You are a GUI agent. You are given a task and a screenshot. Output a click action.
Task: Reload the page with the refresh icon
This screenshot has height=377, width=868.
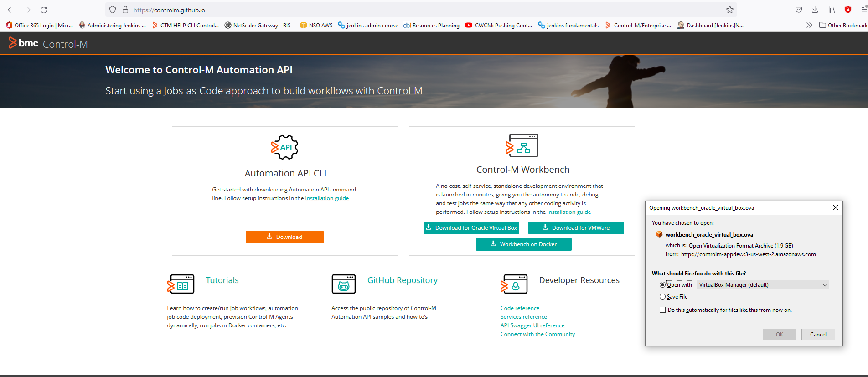coord(44,10)
